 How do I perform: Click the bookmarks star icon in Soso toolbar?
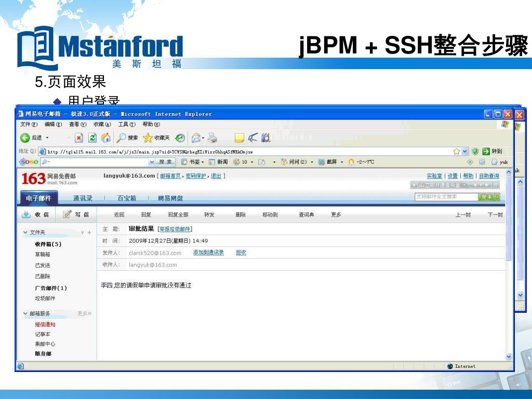[x=184, y=162]
